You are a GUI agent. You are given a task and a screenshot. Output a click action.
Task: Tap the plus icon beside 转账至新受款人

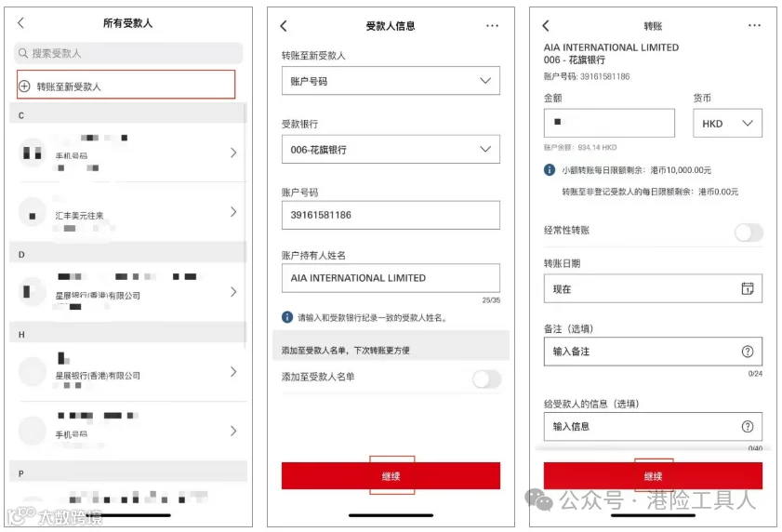(24, 86)
